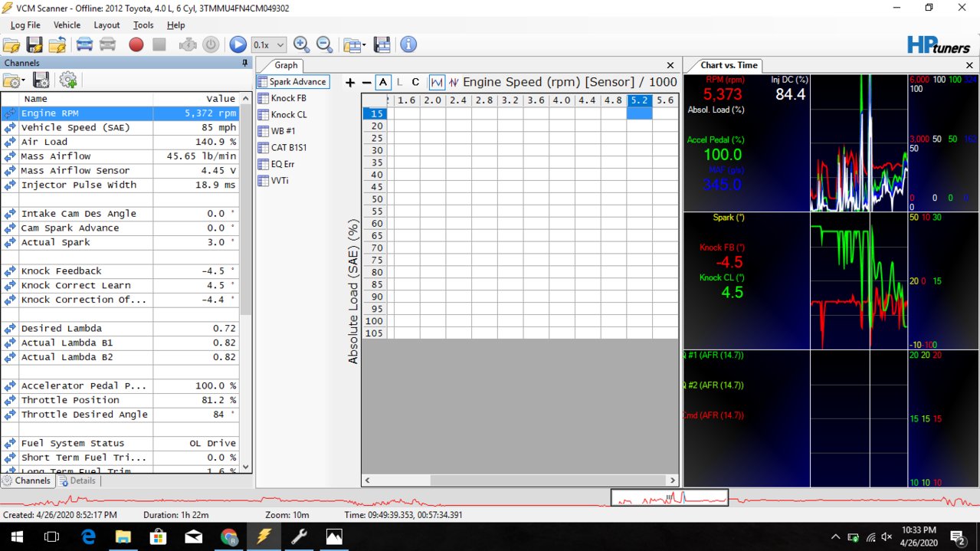980x551 pixels.
Task: Zoom out with the magnifier minus icon
Action: (x=324, y=44)
